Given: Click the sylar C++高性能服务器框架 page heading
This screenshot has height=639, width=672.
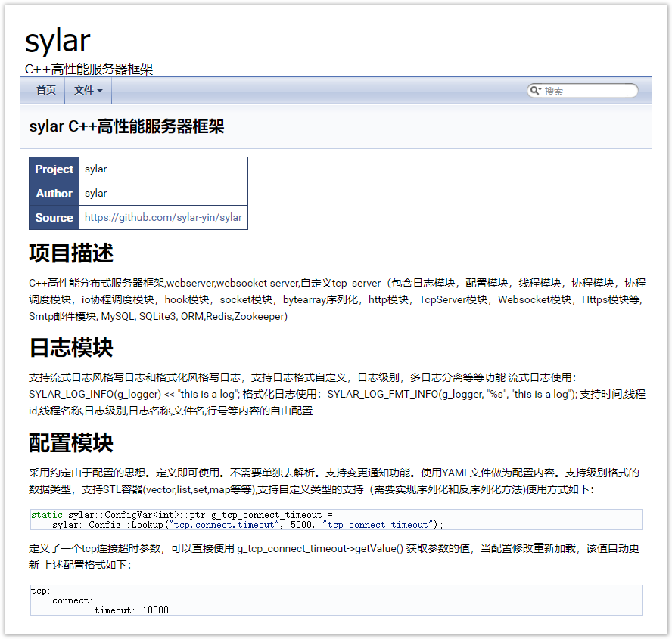Looking at the screenshot, I should pyautogui.click(x=126, y=126).
